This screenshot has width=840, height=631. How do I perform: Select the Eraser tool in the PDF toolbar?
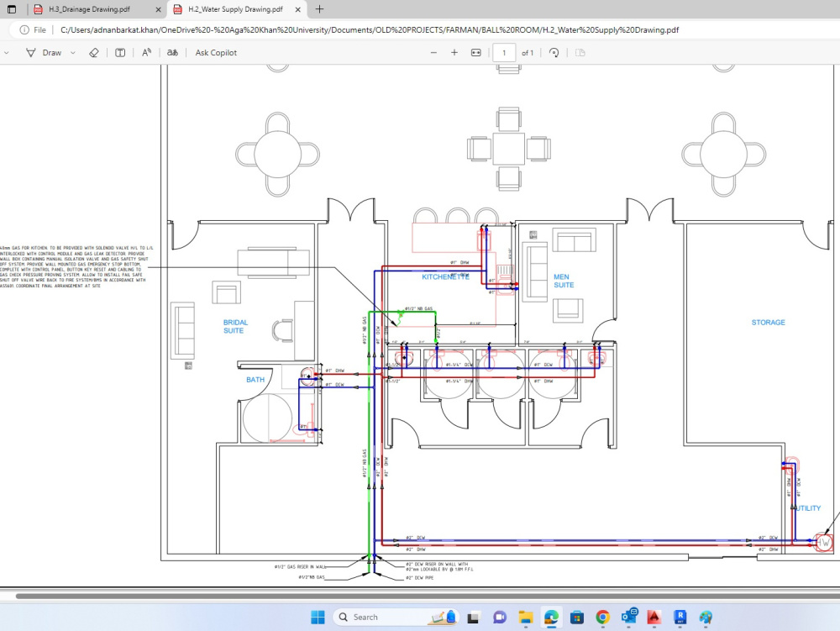point(94,52)
